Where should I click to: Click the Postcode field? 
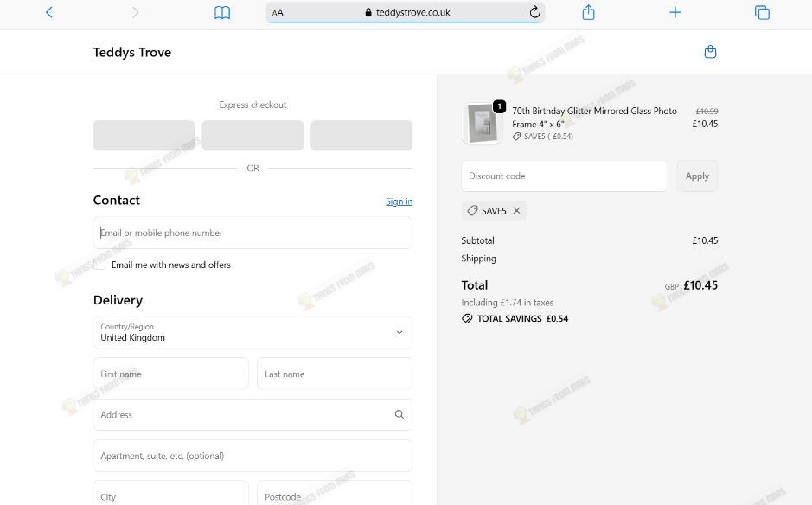[335, 495]
